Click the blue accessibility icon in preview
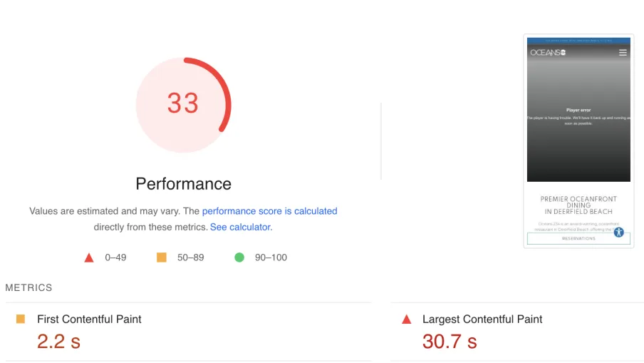The height and width of the screenshot is (363, 644). coord(619,232)
